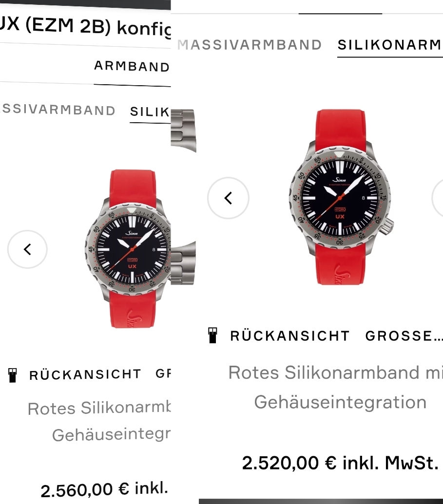
Task: Click truncated GF link beside RÜCKANSICHT
Action: [x=163, y=373]
